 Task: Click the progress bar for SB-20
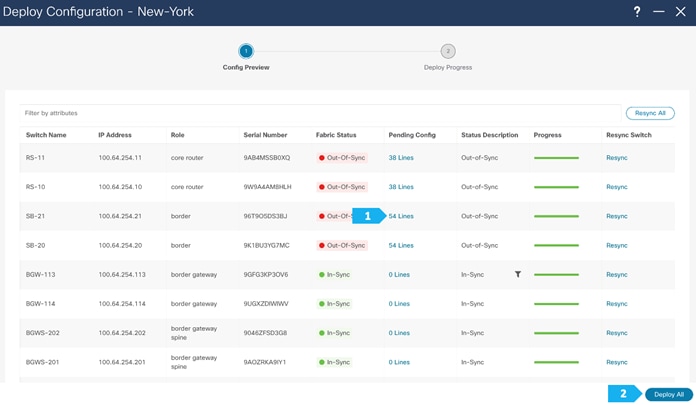(556, 245)
